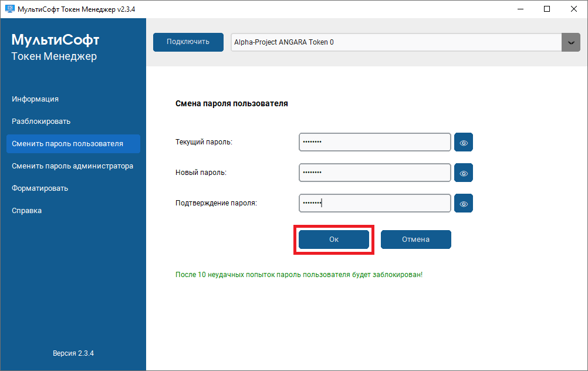Select the Подтверждение пароля field
Image resolution: width=588 pixels, height=371 pixels.
(x=374, y=203)
